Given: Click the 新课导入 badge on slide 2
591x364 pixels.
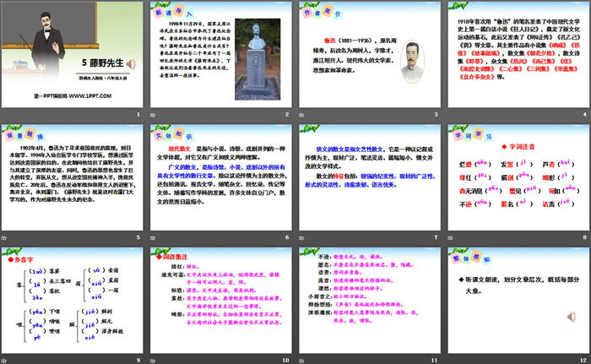Looking at the screenshot, I should click(167, 16).
